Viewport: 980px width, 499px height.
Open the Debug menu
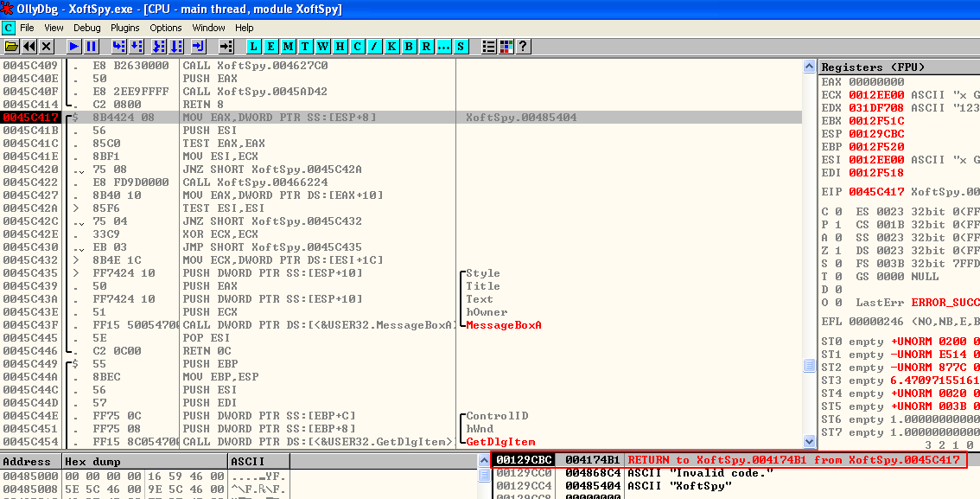click(87, 28)
